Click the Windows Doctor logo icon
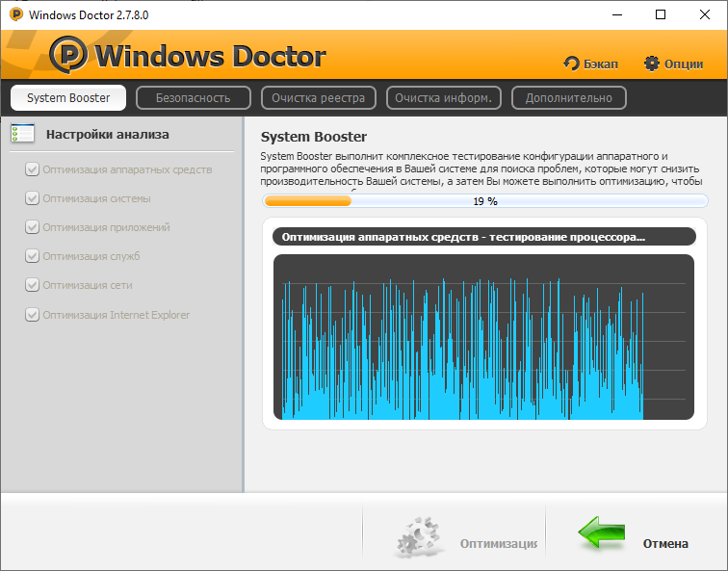The height and width of the screenshot is (571, 728). point(68,55)
